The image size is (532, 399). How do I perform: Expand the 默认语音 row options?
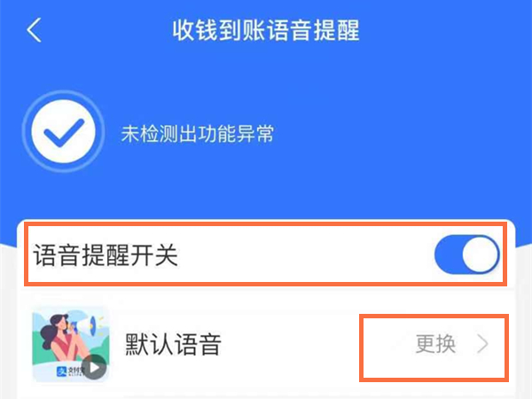[x=266, y=344]
